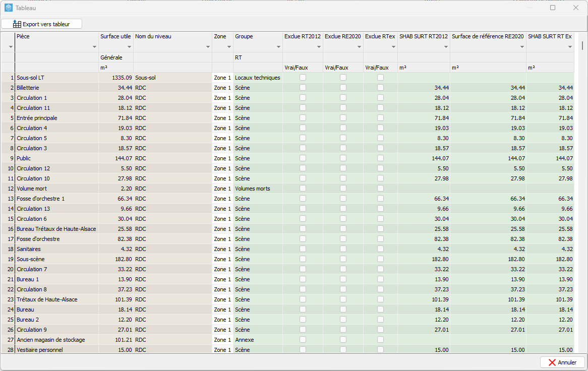Click the Annuler button
Viewport: 588px width, 371px height.
(x=562, y=362)
